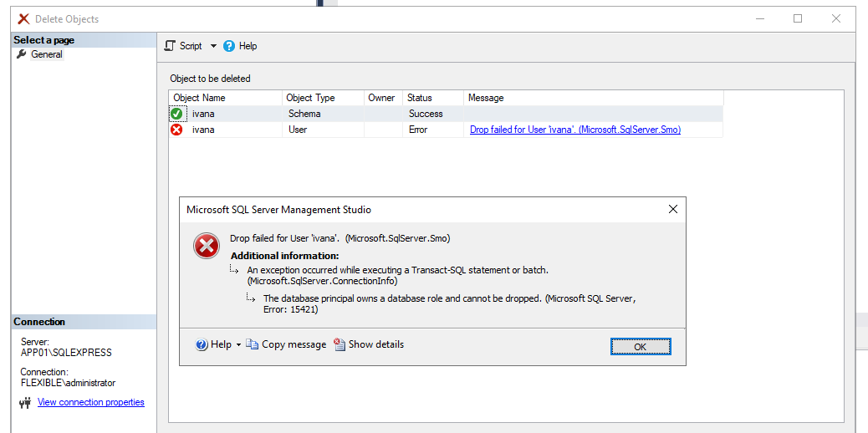Click the connection properties icon
This screenshot has height=433, width=868.
coord(24,403)
